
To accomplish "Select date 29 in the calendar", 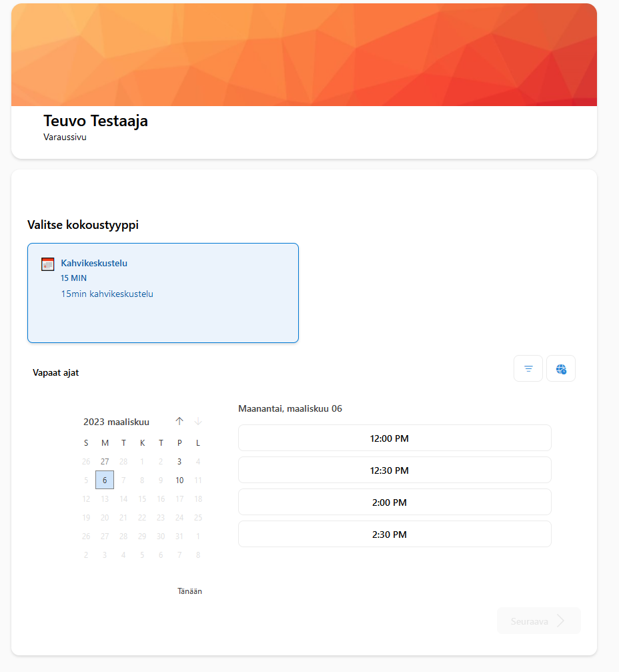I will (142, 536).
